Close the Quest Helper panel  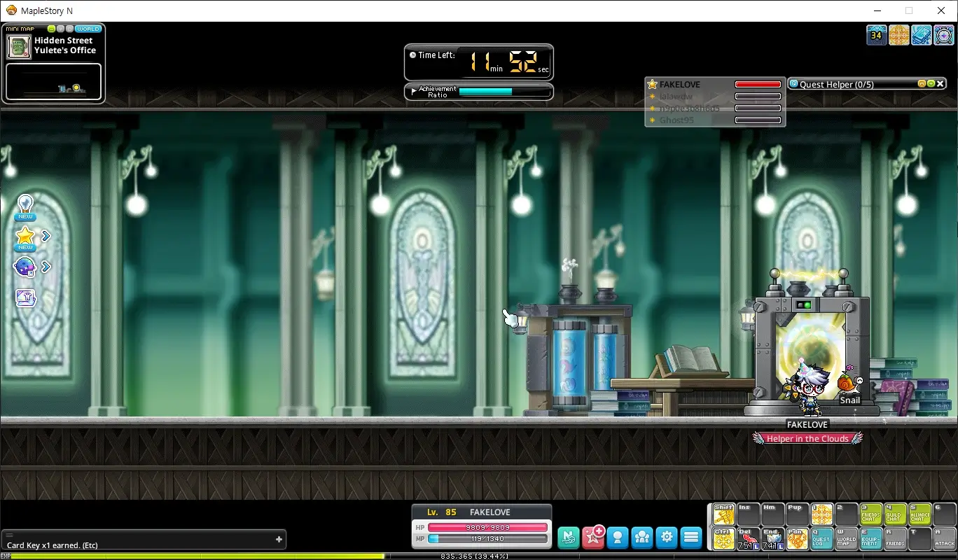tap(940, 84)
